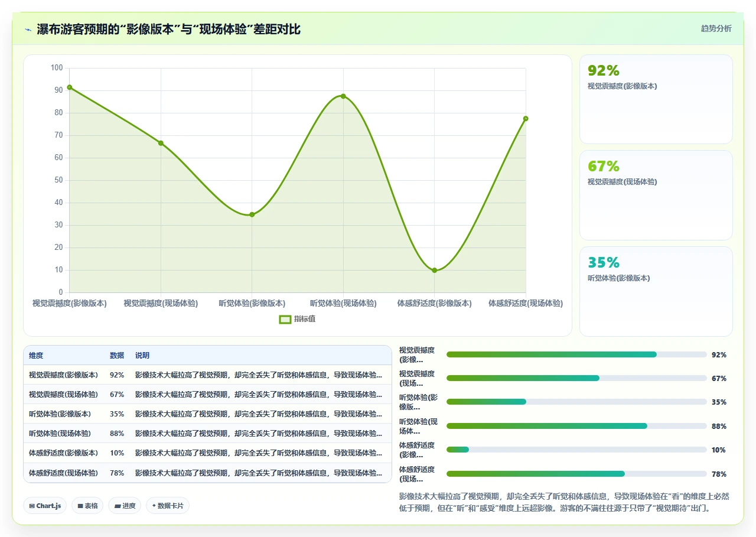This screenshot has width=756, height=537.
Task: Click the 78% cell in the table
Action: click(117, 473)
